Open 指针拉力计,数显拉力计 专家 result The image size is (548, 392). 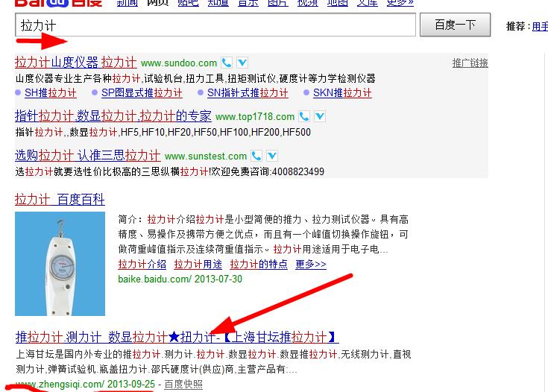113,116
